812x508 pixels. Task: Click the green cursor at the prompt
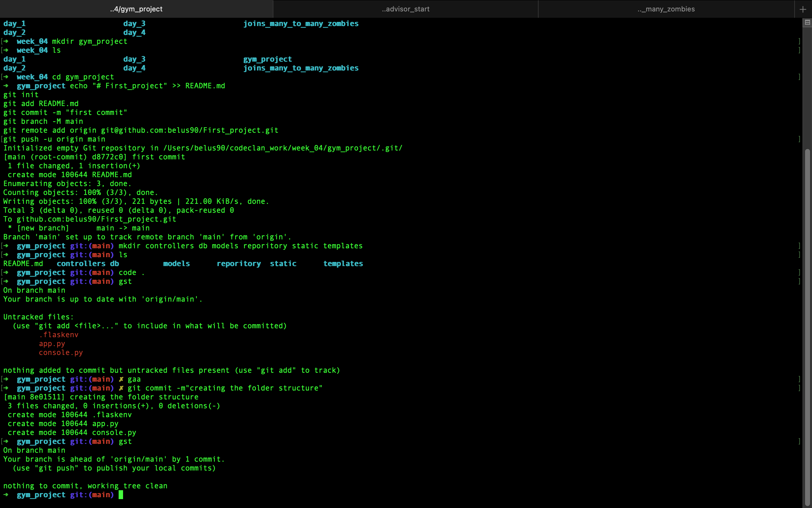point(121,495)
